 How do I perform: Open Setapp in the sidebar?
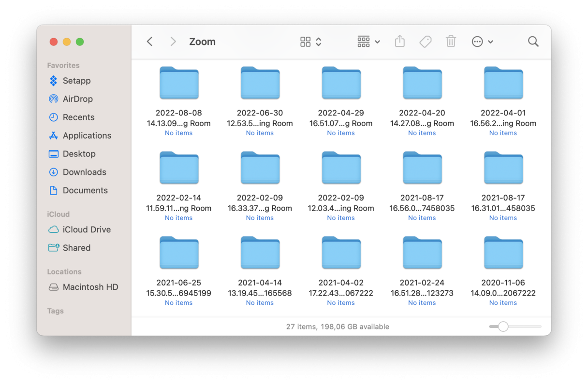tap(76, 81)
